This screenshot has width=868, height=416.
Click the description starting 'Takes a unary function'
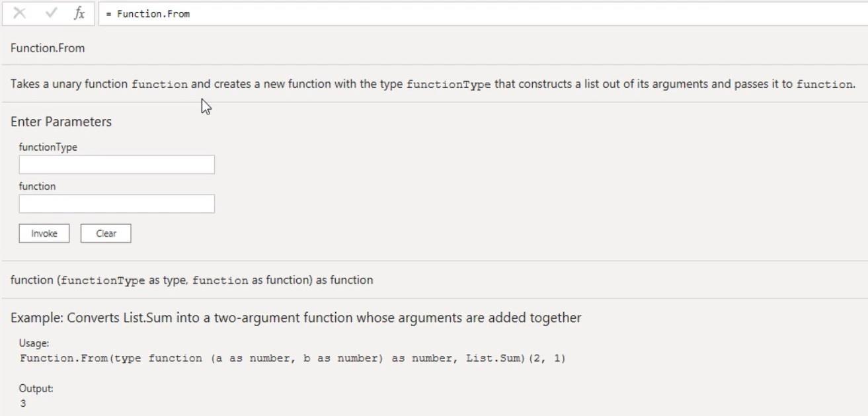coord(433,84)
